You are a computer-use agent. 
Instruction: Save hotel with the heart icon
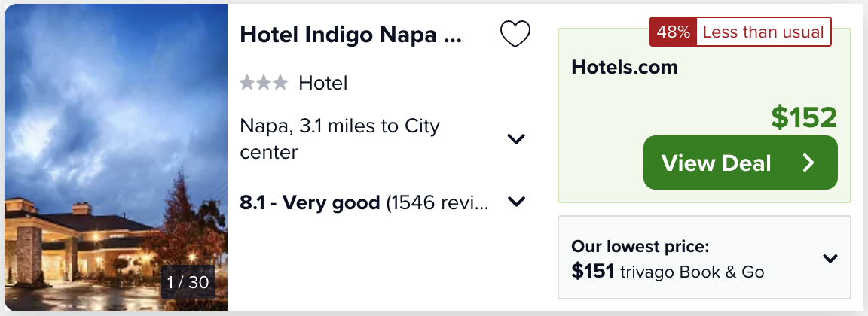[x=515, y=34]
